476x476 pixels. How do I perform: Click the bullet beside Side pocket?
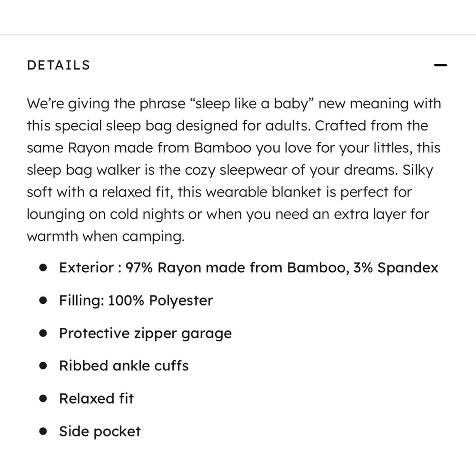tap(43, 431)
